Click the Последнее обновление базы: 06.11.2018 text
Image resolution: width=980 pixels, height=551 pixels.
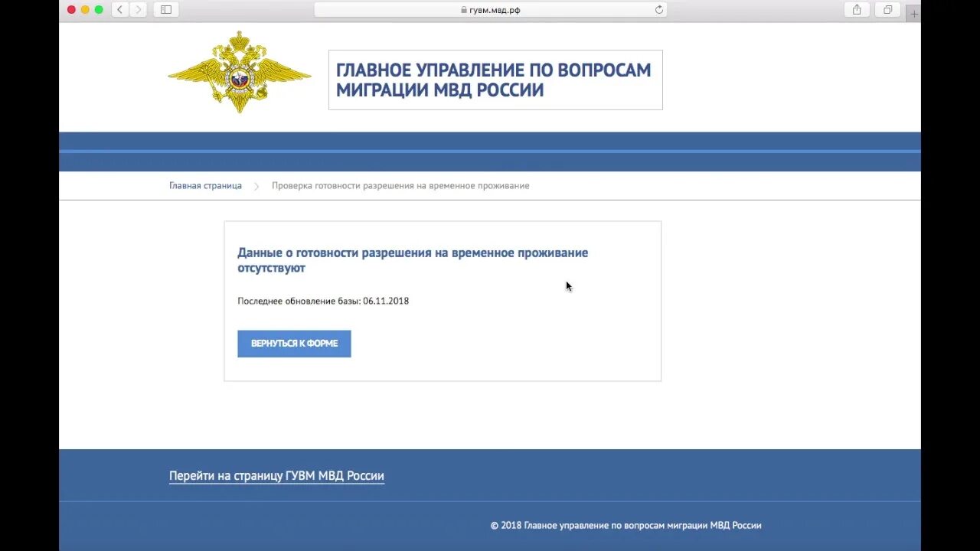click(x=323, y=302)
